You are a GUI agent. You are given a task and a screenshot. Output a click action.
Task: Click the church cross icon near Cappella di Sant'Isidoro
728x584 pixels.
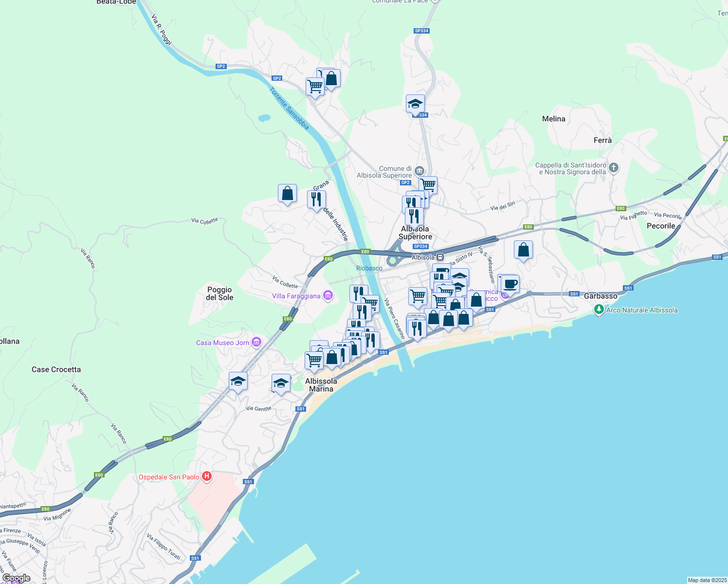point(613,168)
